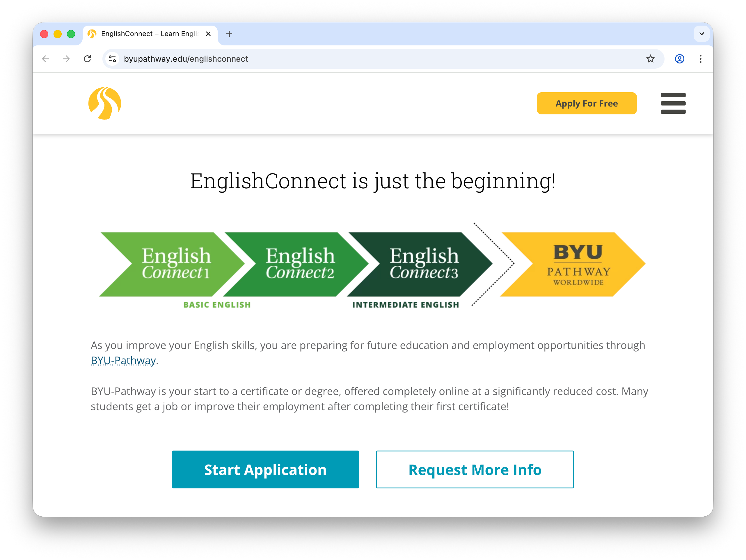Open the EnglishConnect browser tab
Viewport: 746px width, 560px height.
(142, 34)
